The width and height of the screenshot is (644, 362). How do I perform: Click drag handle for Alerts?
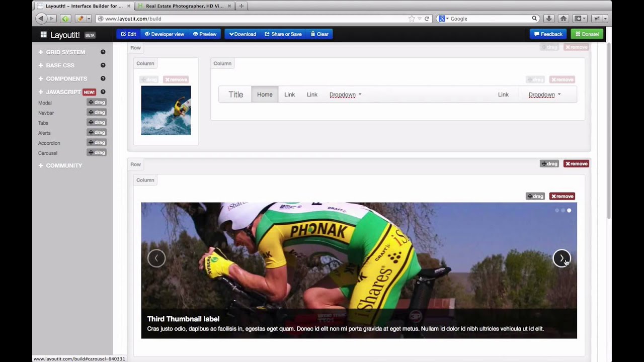click(x=97, y=133)
